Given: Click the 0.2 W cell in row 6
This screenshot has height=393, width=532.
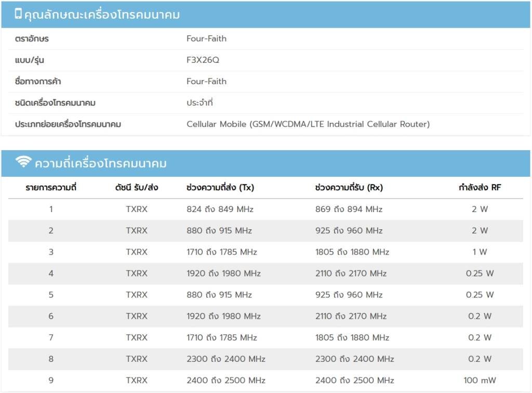Looking at the screenshot, I should click(x=480, y=316).
